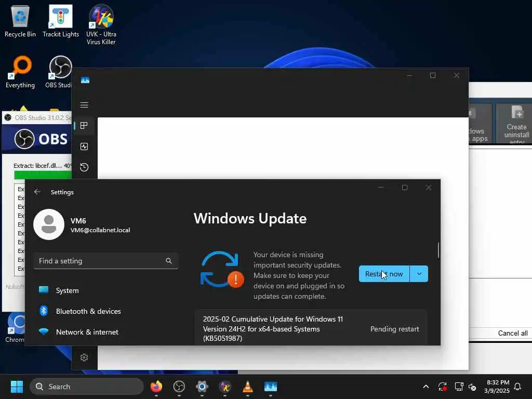Screen dimensions: 532x399
Task: Click the app logo in the dark window title bar
Action: tap(85, 80)
